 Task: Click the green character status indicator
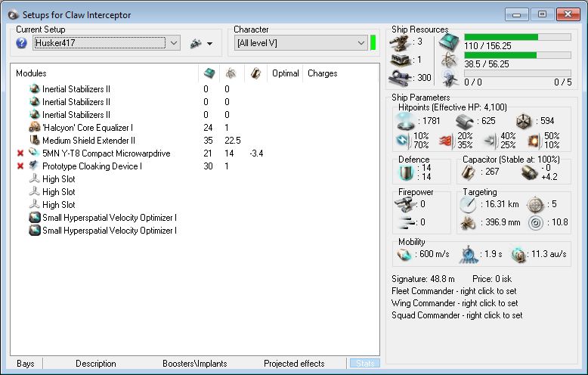tap(373, 43)
